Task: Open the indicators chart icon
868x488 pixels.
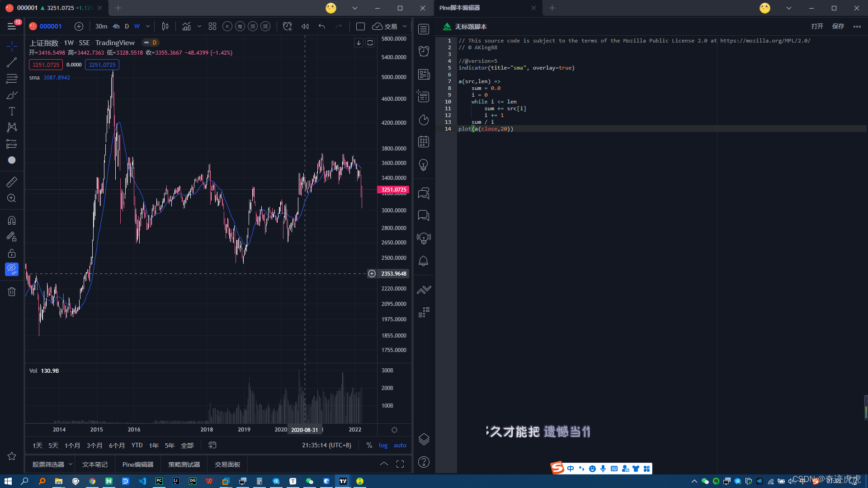Action: pos(186,27)
